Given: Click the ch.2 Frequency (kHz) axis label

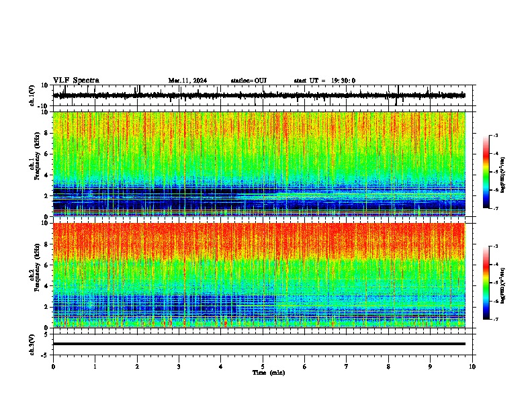Looking at the screenshot, I should pyautogui.click(x=38, y=267).
